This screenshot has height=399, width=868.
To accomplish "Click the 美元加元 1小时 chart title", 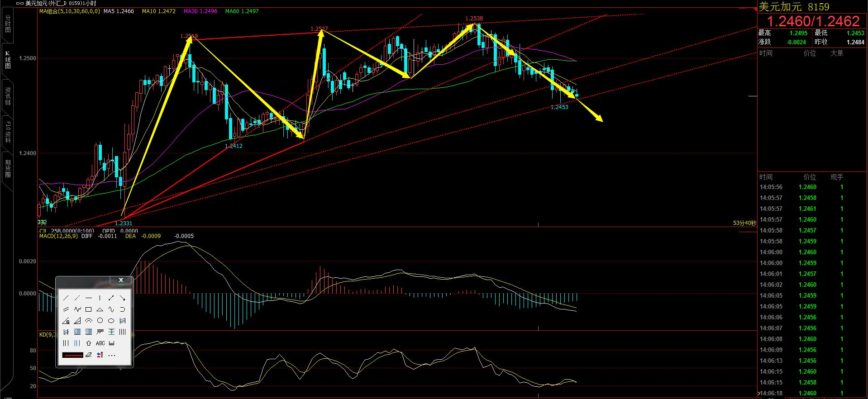I will coord(61,3).
